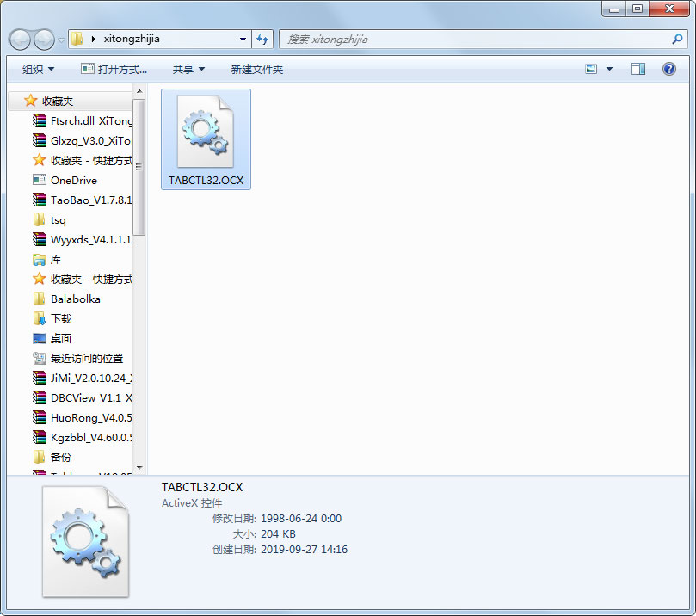Refresh the current folder view

coord(262,39)
